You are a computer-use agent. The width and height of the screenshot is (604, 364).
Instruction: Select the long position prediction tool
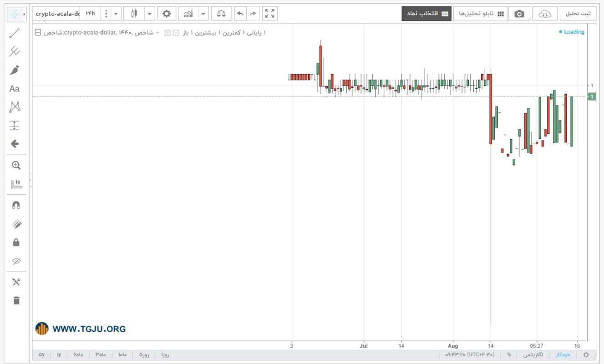click(15, 126)
